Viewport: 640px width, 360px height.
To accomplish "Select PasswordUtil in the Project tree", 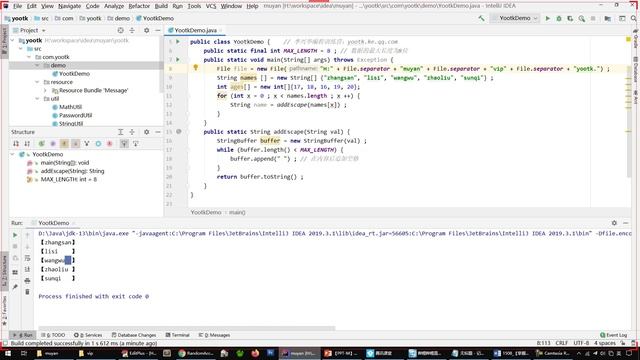I will click(x=72, y=116).
